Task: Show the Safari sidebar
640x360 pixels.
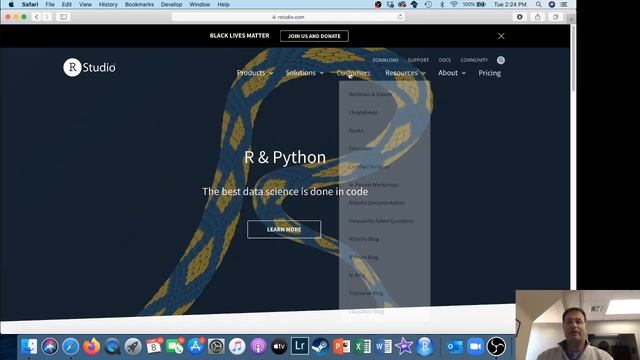Action: click(63, 17)
